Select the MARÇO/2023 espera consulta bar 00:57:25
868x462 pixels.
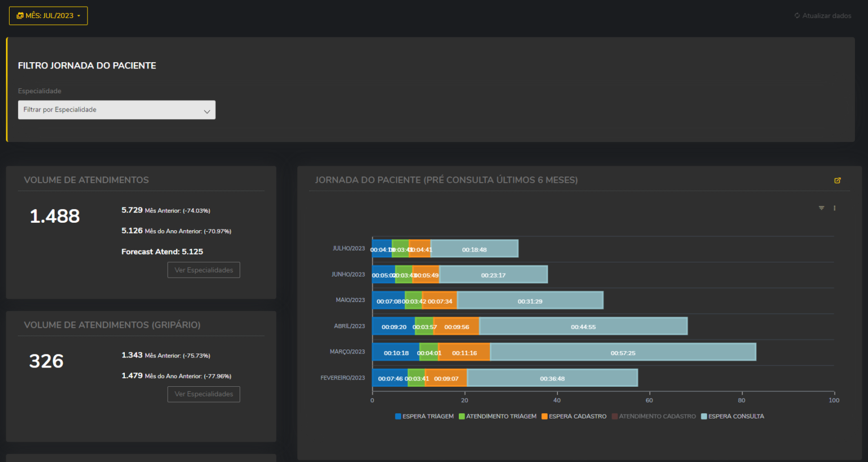tap(623, 352)
